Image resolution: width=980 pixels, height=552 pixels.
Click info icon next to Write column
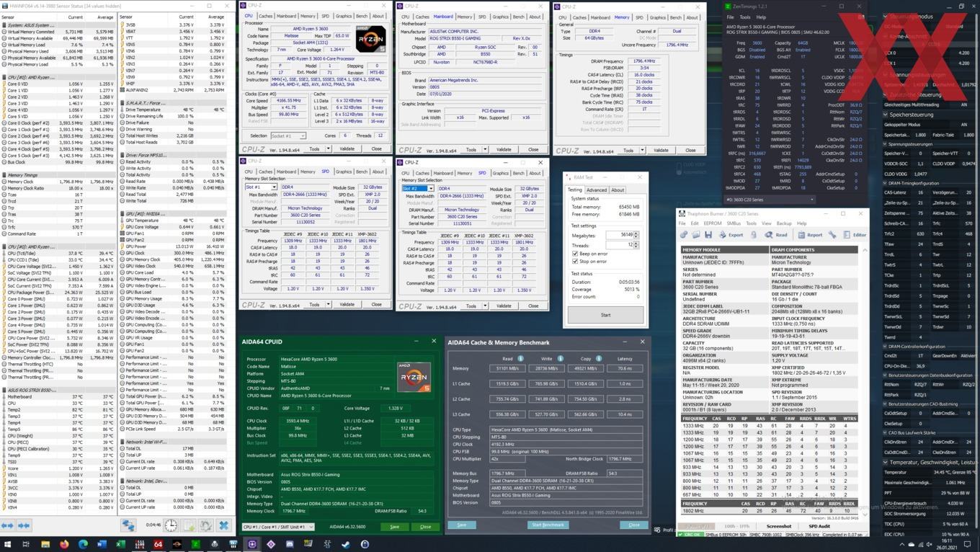[x=559, y=358]
